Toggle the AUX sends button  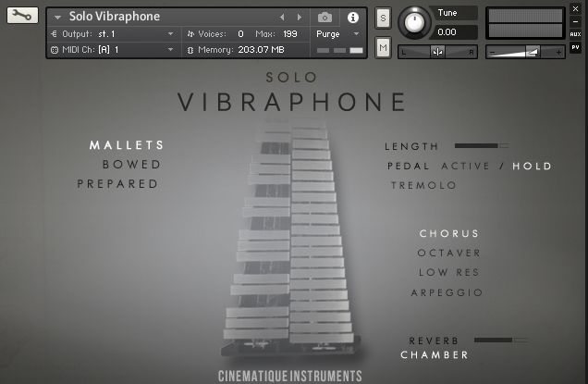(x=575, y=34)
